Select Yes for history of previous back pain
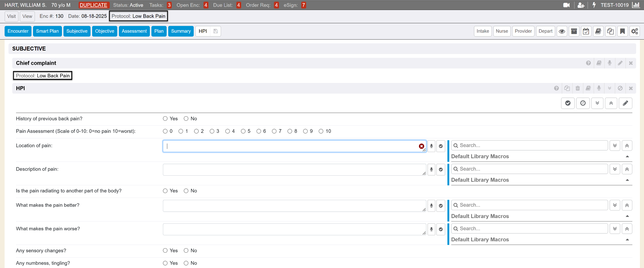 (165, 119)
